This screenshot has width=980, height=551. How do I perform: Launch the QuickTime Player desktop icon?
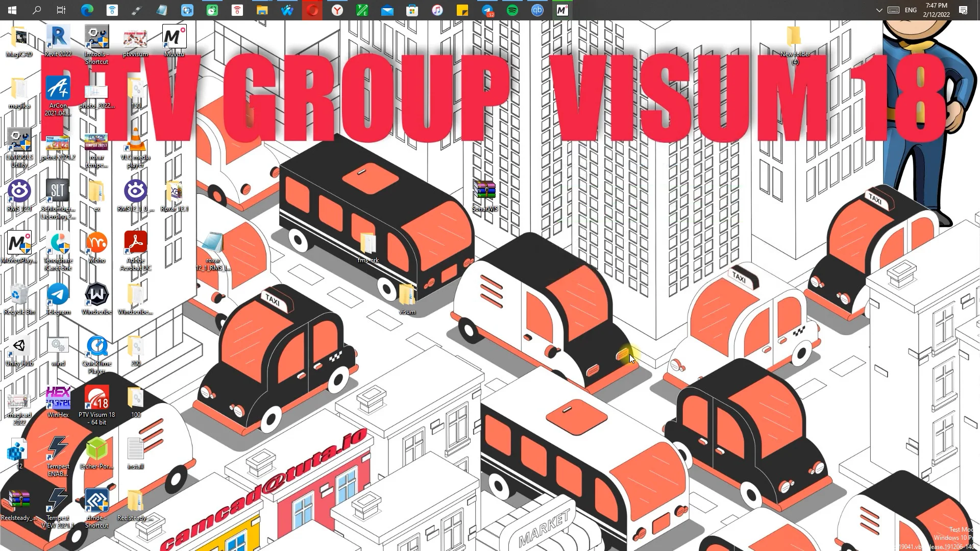(96, 354)
